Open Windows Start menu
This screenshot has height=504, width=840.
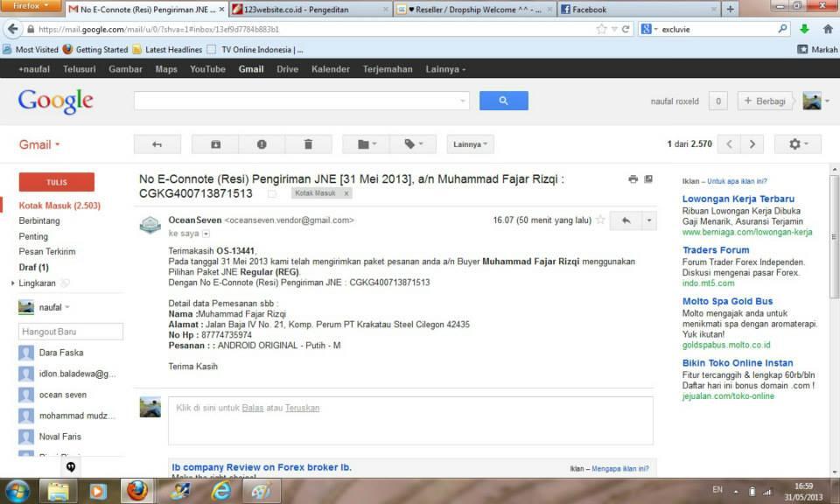pos(17,491)
